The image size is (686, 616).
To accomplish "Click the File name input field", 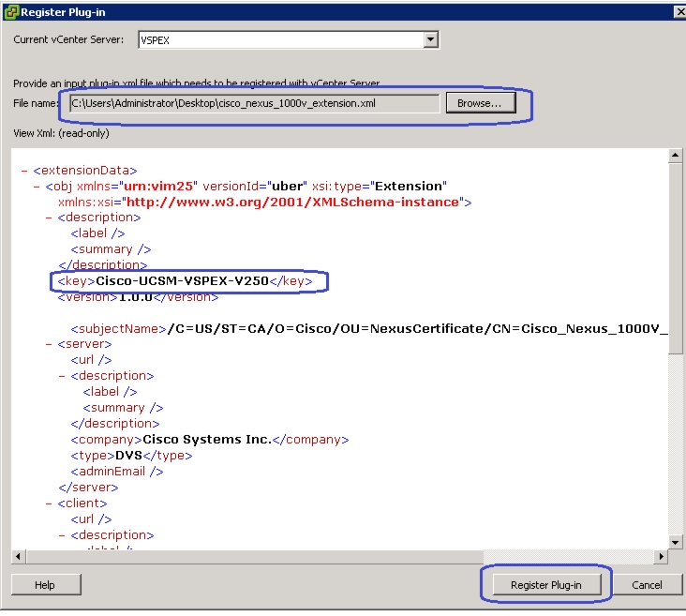I will click(x=255, y=104).
